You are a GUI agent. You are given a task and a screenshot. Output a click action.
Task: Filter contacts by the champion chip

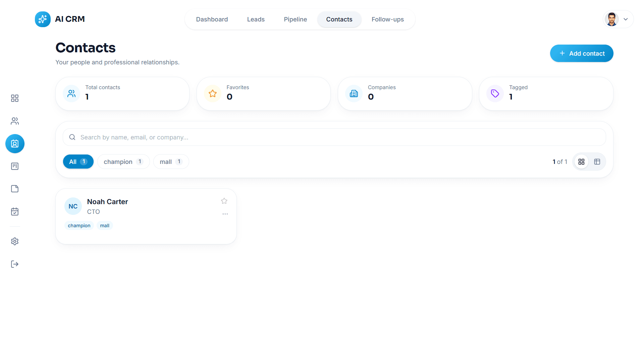point(123,162)
